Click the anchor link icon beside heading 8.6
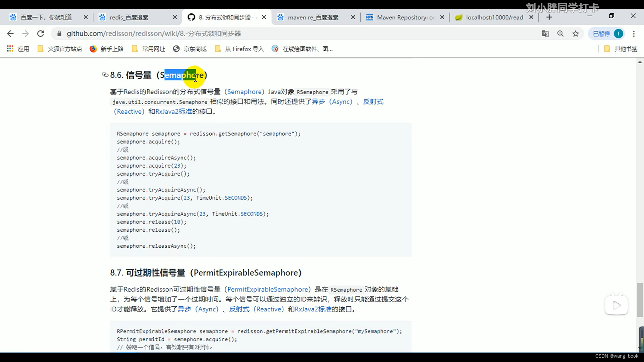Screen dimensions: 644x362 click(x=105, y=75)
